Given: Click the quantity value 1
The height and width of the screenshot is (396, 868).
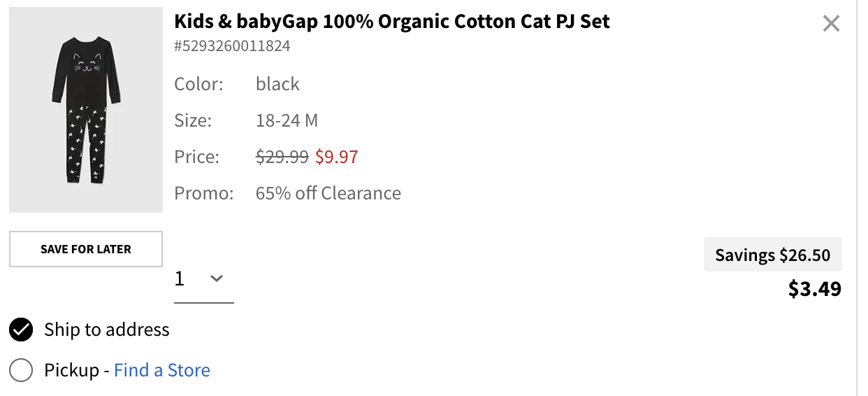Looking at the screenshot, I should coord(180,278).
